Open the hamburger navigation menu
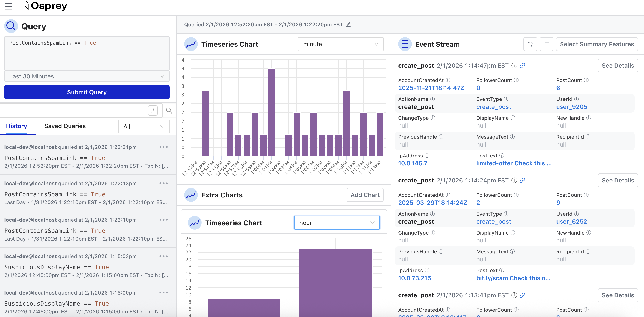 (x=8, y=6)
